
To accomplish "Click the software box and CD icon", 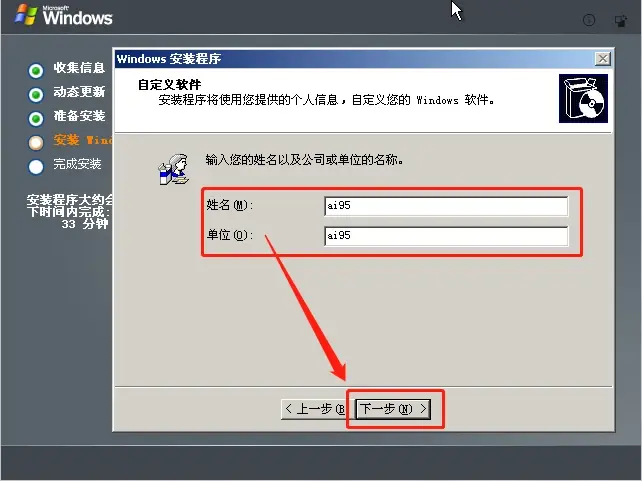I will tap(583, 98).
